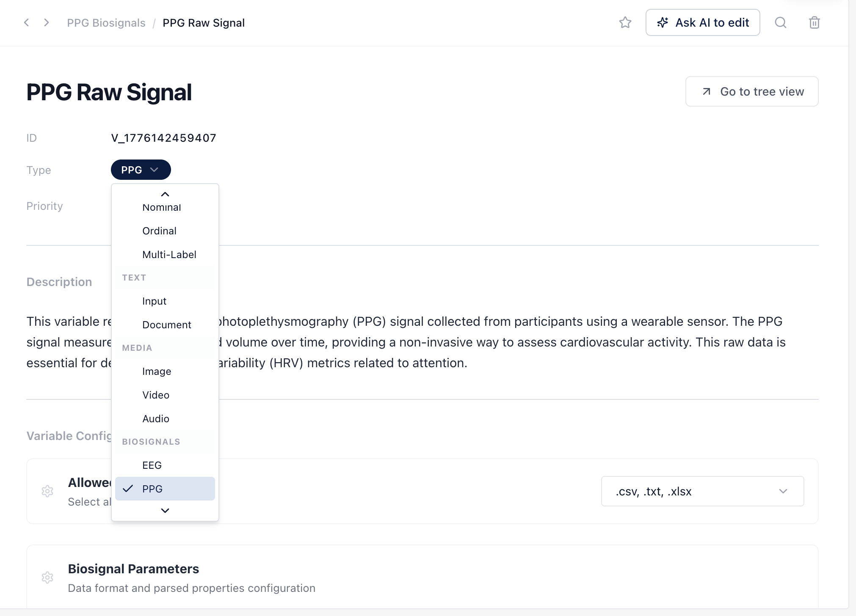The width and height of the screenshot is (856, 616).
Task: Click the Allowed formats gear icon
Action: click(x=47, y=491)
